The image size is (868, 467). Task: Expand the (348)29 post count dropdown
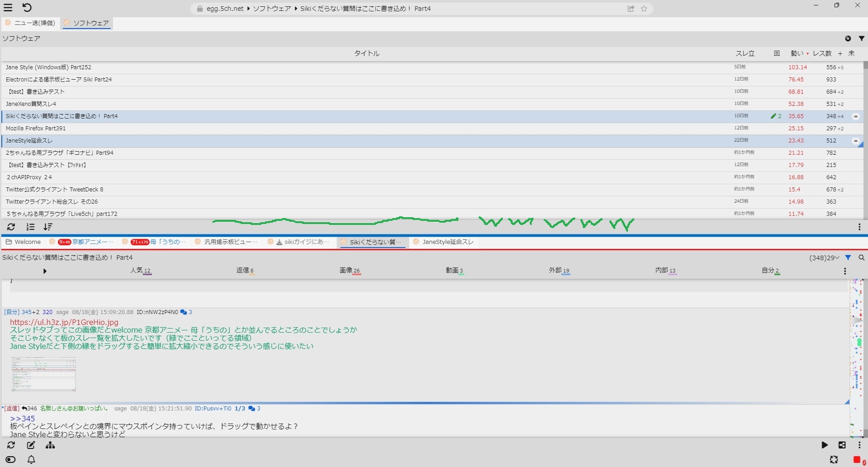tap(825, 257)
